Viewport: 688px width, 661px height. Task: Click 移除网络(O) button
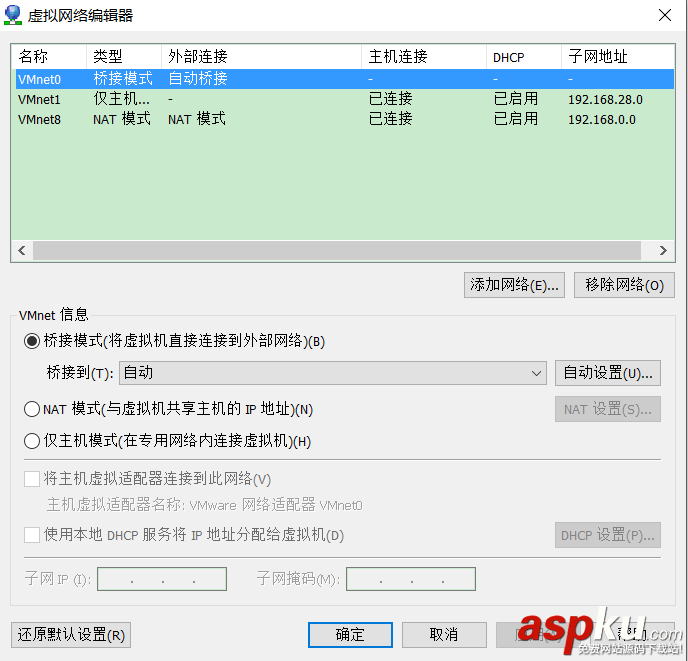tap(624, 285)
